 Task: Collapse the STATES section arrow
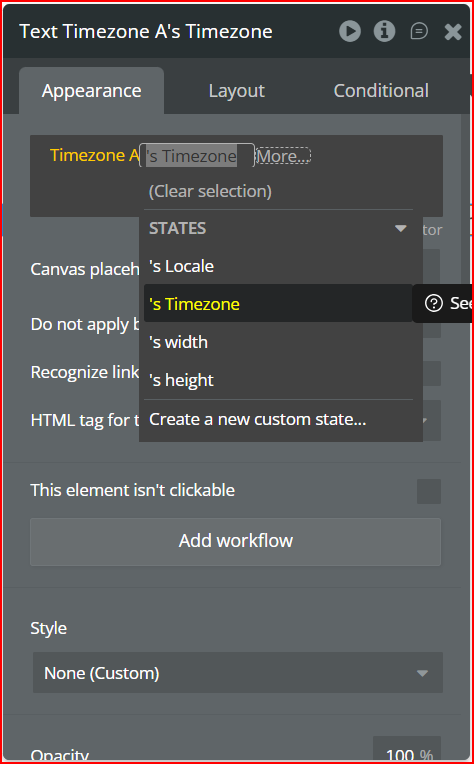[x=400, y=229]
